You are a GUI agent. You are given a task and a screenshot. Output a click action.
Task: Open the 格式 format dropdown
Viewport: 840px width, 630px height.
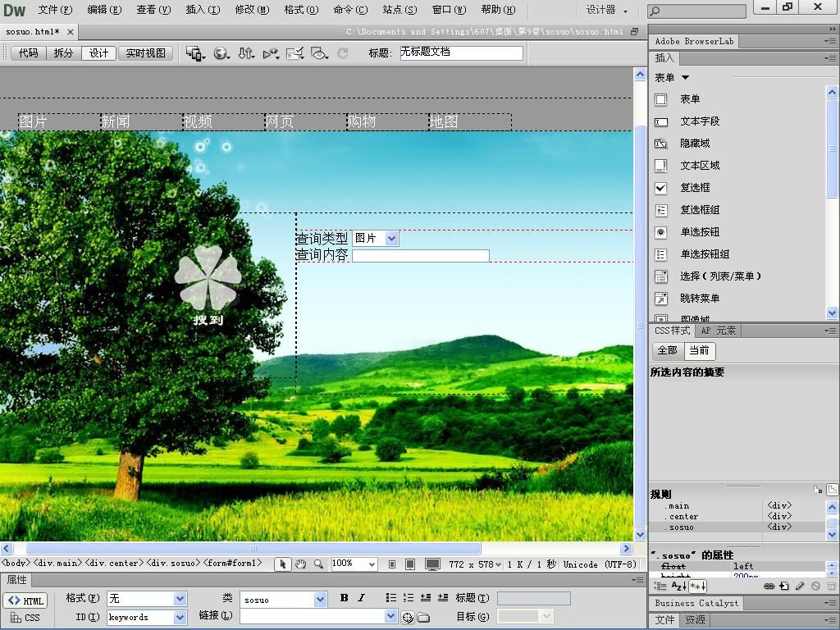point(180,599)
